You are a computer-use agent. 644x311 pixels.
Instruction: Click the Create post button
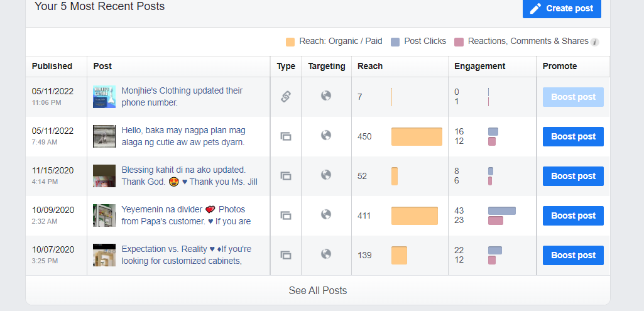562,8
